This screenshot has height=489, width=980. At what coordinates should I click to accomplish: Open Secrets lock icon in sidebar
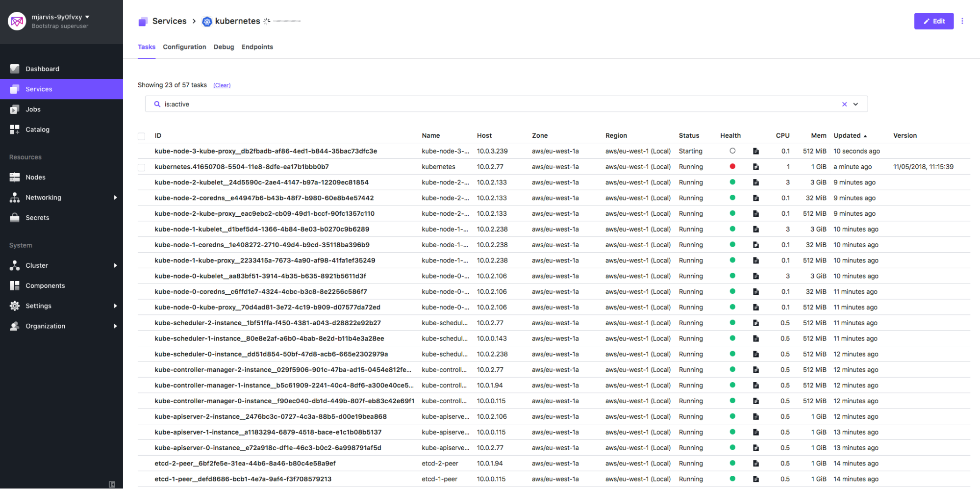click(x=15, y=218)
